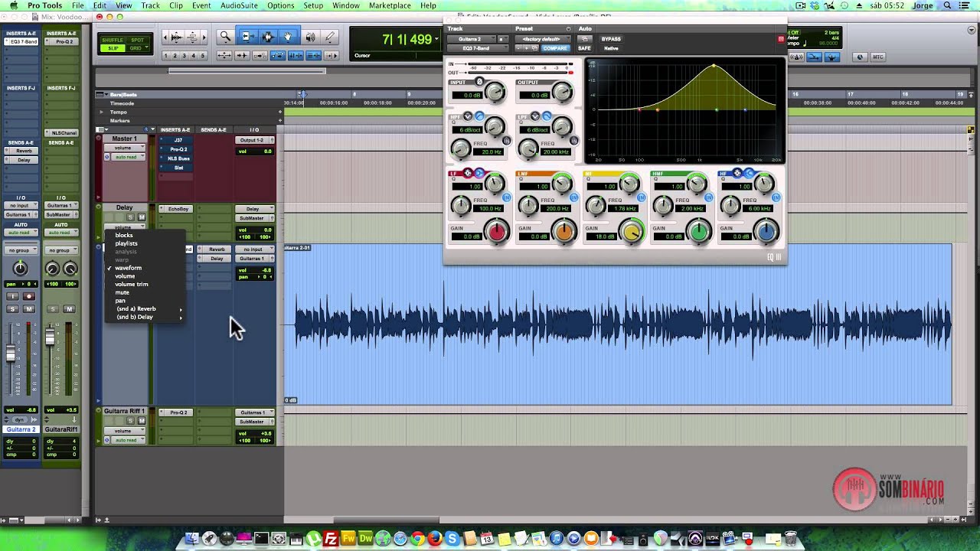Image resolution: width=980 pixels, height=551 pixels.
Task: Select SHUFFLE edit mode
Action: (x=113, y=40)
